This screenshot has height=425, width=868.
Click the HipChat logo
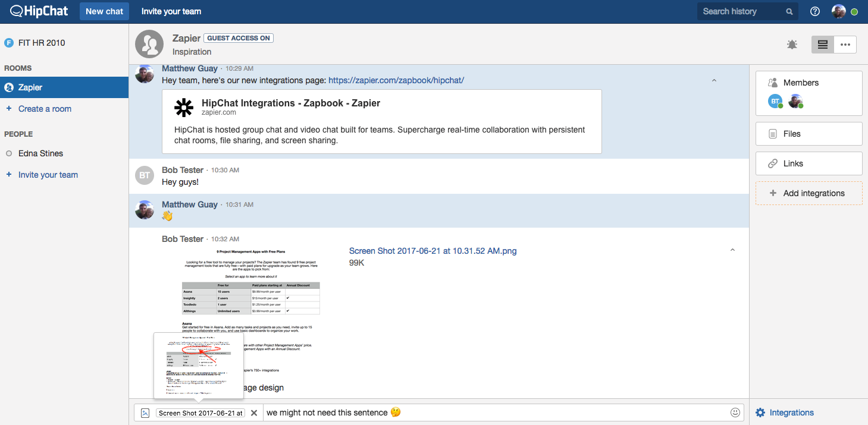coord(39,11)
